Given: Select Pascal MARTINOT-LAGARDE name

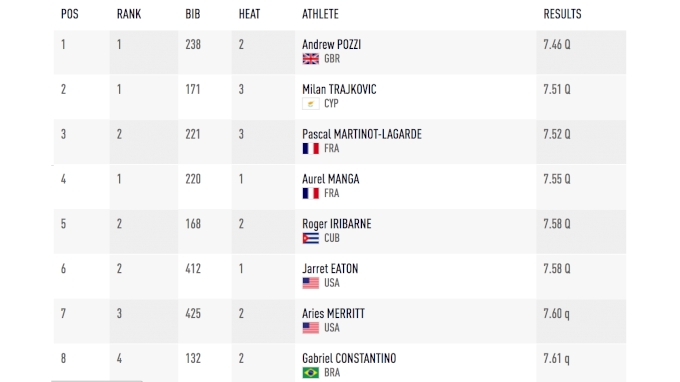Looking at the screenshot, I should (362, 134).
